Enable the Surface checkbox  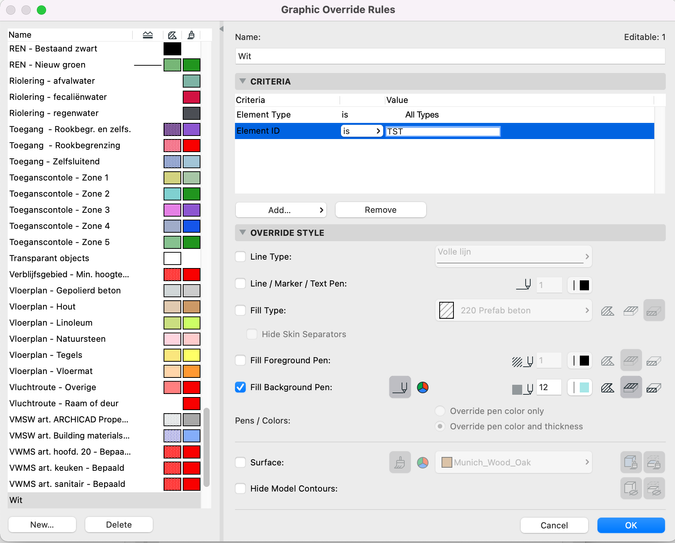(x=240, y=462)
